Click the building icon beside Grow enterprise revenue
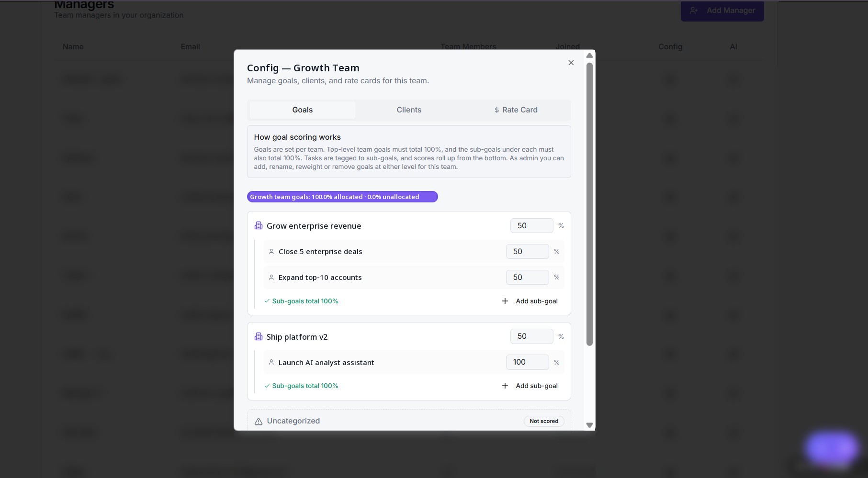868x478 pixels. pos(259,225)
